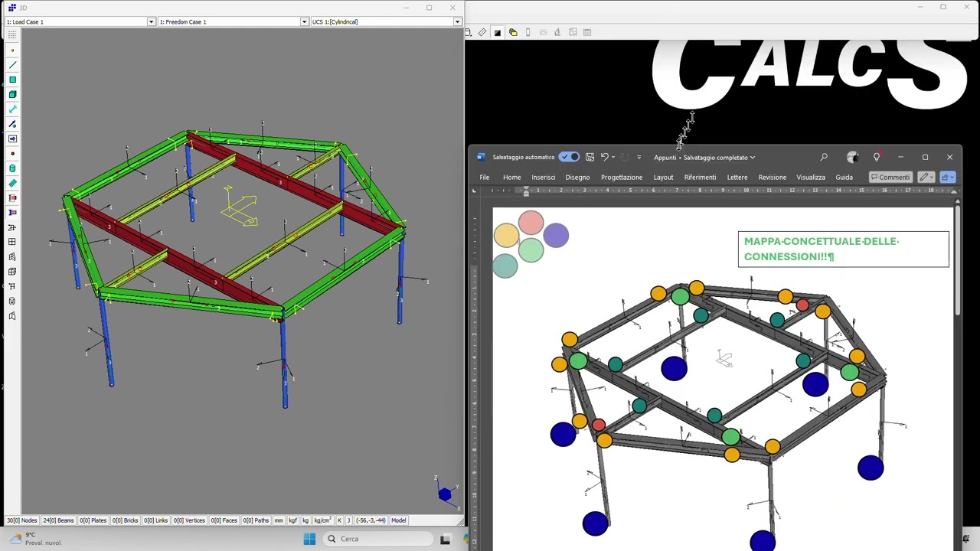Image resolution: width=980 pixels, height=551 pixels.
Task: Click the 3D axis orientation cube
Action: [445, 494]
